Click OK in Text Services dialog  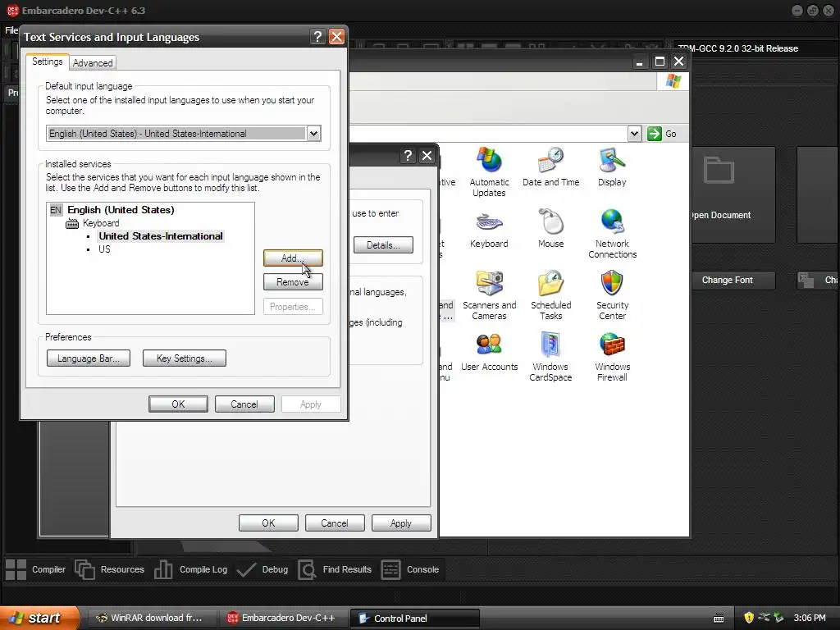178,404
